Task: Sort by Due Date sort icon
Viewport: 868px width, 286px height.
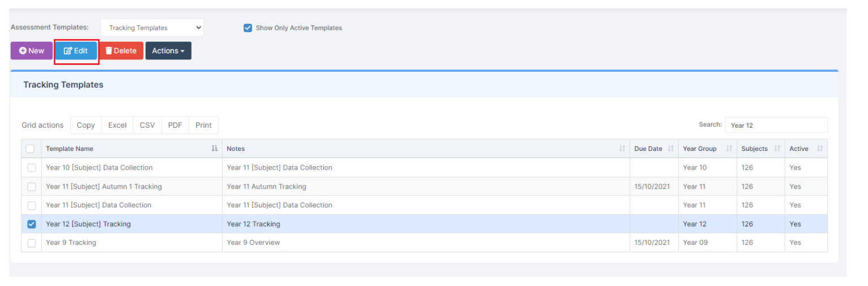Action: [671, 149]
